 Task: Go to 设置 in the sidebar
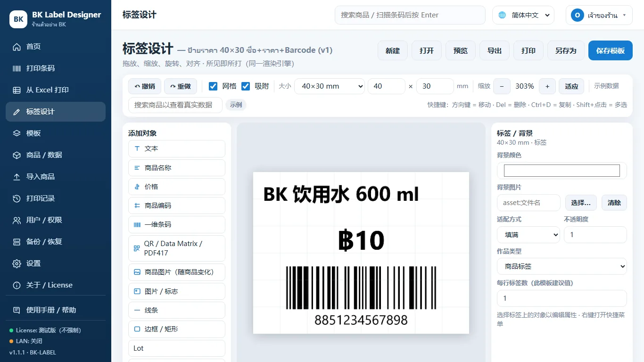(x=56, y=263)
